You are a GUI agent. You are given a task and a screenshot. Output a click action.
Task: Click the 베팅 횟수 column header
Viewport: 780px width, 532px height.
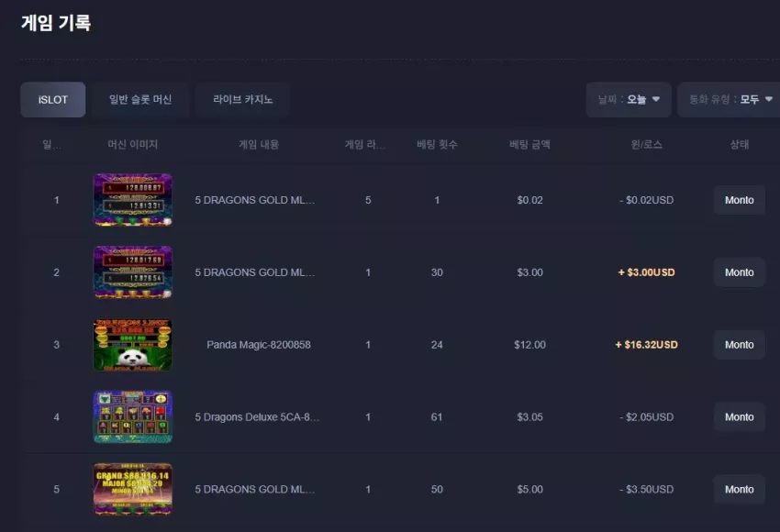[x=437, y=144]
